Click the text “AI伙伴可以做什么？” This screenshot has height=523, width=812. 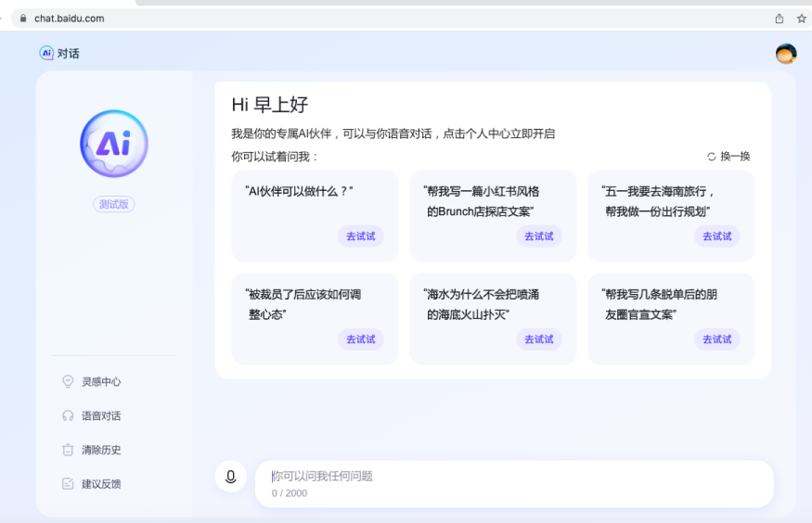(x=299, y=191)
